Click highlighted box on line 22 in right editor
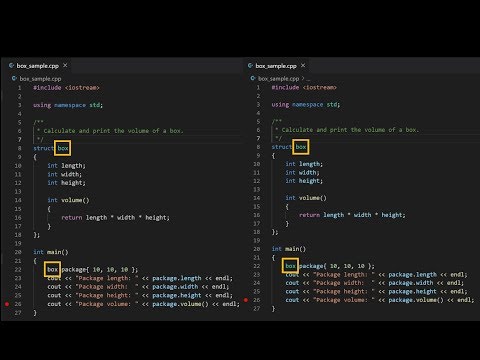Viewport: 480px width, 360px height. point(290,266)
